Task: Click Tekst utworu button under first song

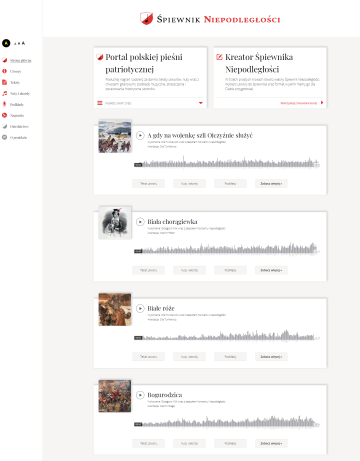Action: coord(148,184)
